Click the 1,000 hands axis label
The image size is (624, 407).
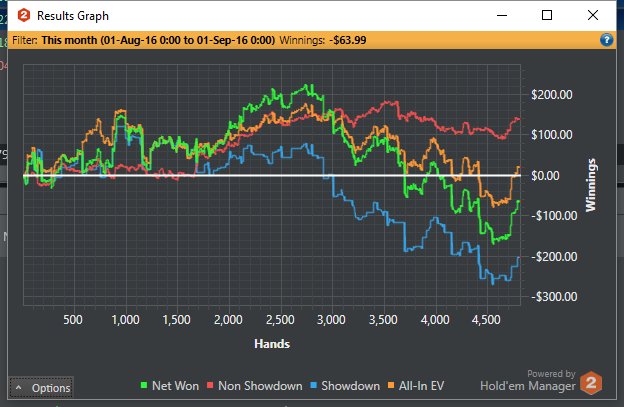(x=125, y=319)
